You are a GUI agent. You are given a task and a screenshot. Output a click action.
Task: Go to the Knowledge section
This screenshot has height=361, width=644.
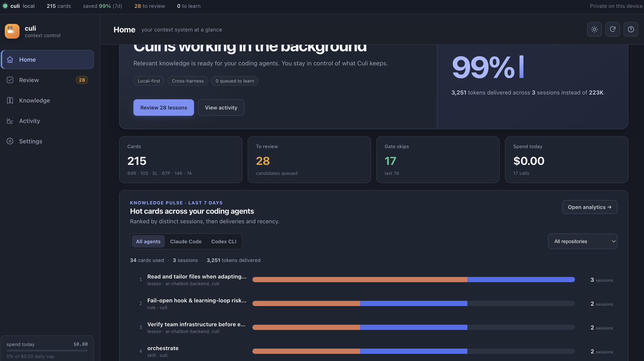click(x=48, y=101)
